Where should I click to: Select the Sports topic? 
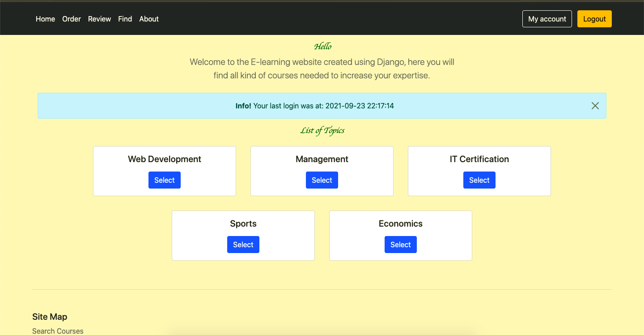click(243, 244)
